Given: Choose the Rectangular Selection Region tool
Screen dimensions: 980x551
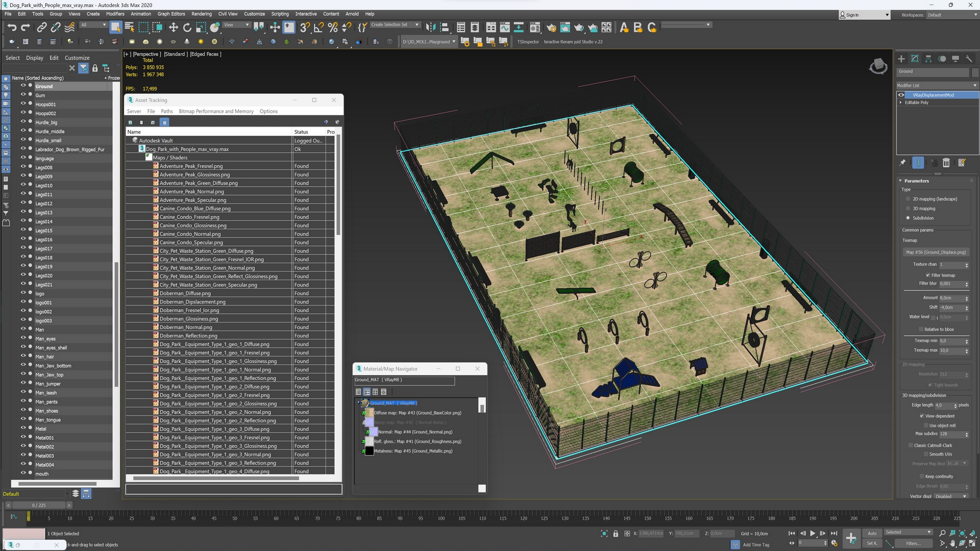Looking at the screenshot, I should (x=143, y=27).
